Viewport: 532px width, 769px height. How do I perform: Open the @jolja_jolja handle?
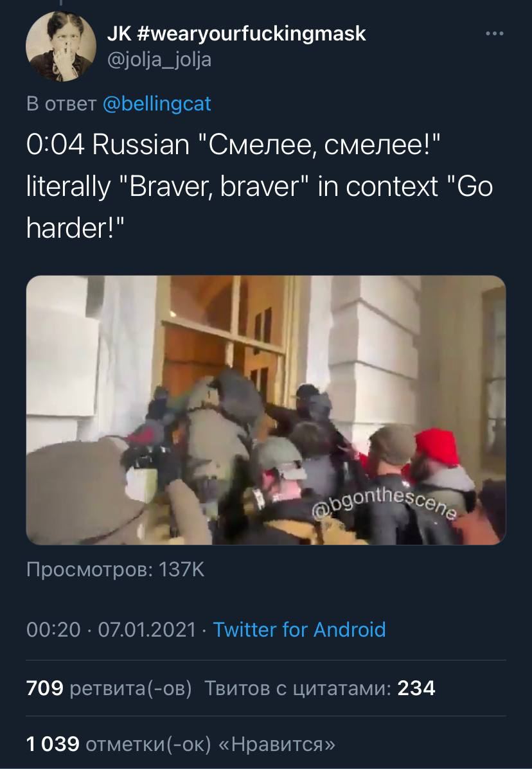coord(159,60)
